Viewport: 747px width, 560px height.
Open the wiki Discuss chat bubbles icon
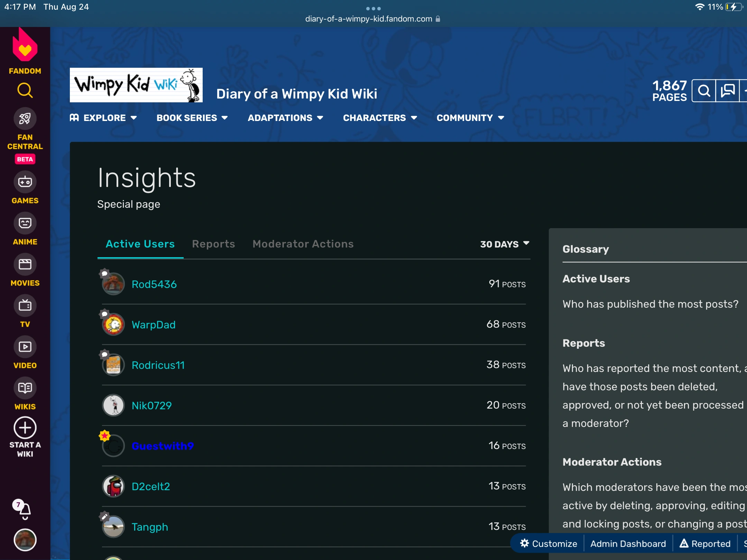point(728,91)
